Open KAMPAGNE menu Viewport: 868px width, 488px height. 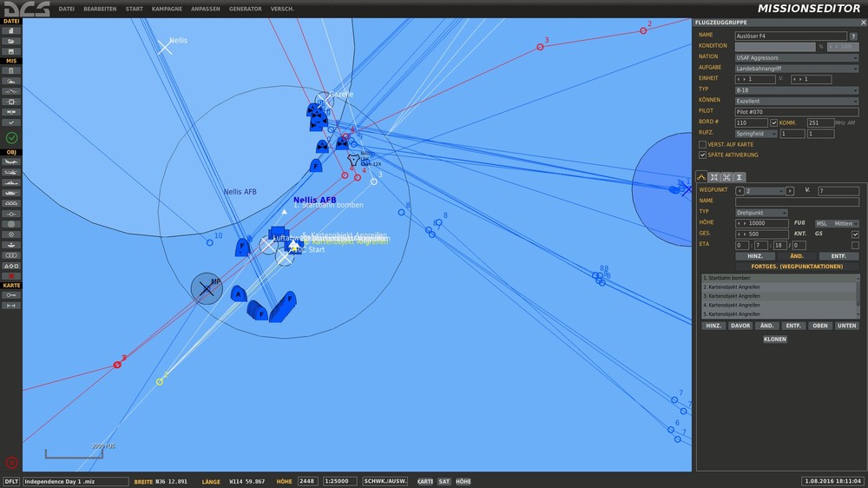tap(167, 9)
